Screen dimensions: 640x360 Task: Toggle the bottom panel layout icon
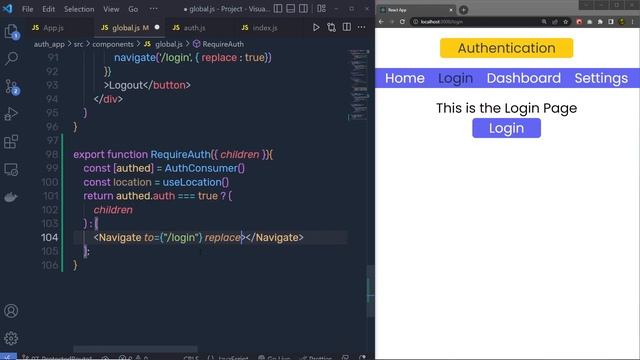[291, 9]
